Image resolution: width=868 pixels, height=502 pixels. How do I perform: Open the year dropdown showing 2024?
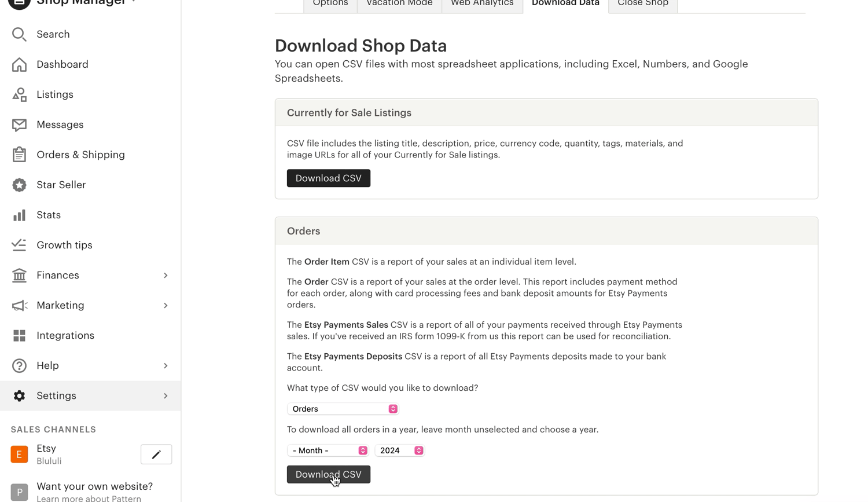click(x=400, y=450)
